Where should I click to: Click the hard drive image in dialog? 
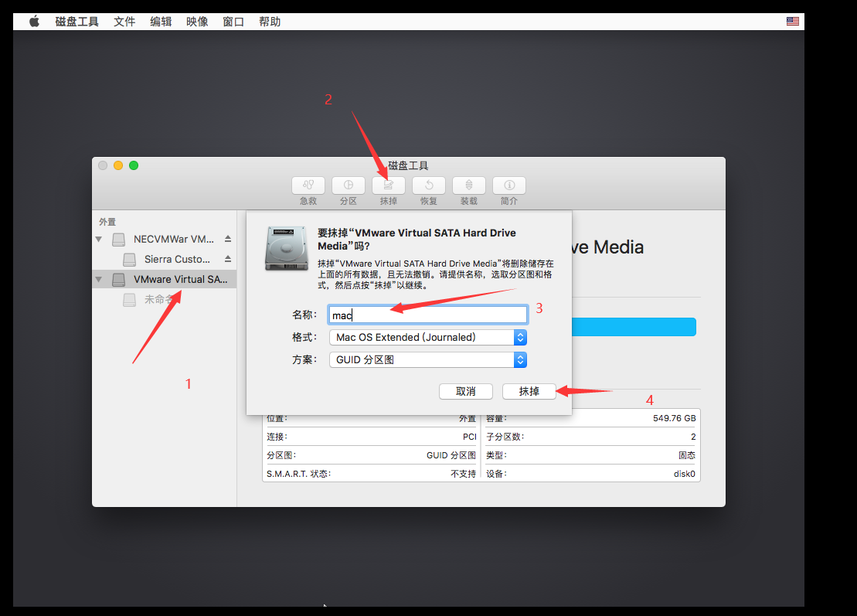coord(287,249)
